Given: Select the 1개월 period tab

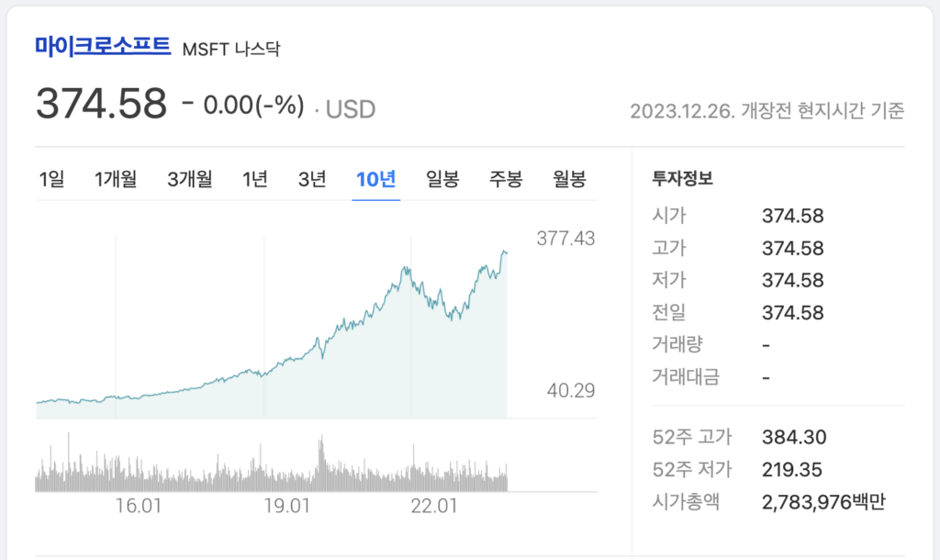Looking at the screenshot, I should point(115,180).
